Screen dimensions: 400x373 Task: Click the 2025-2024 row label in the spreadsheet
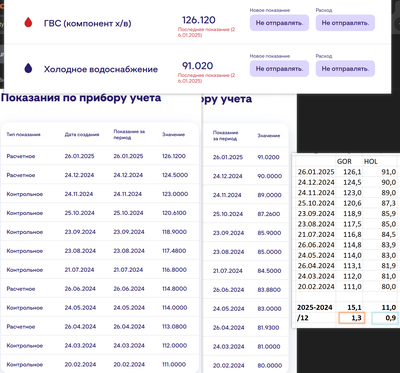point(314,307)
